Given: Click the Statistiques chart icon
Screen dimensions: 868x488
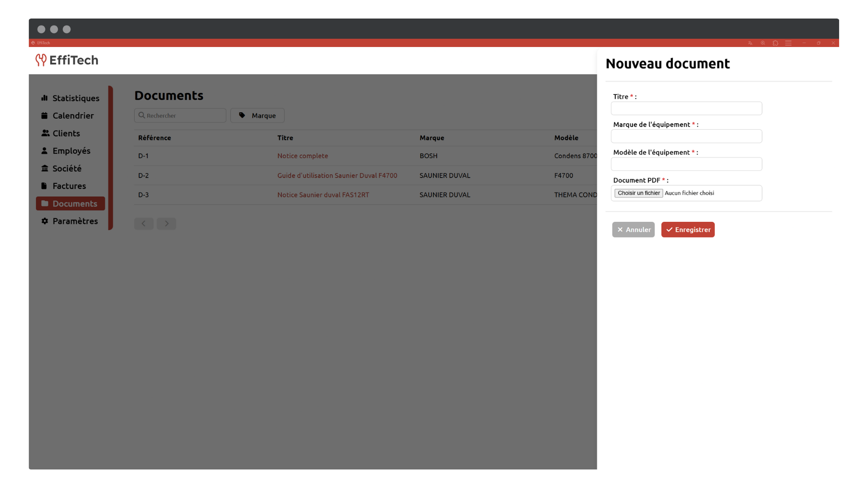Looking at the screenshot, I should pyautogui.click(x=44, y=98).
